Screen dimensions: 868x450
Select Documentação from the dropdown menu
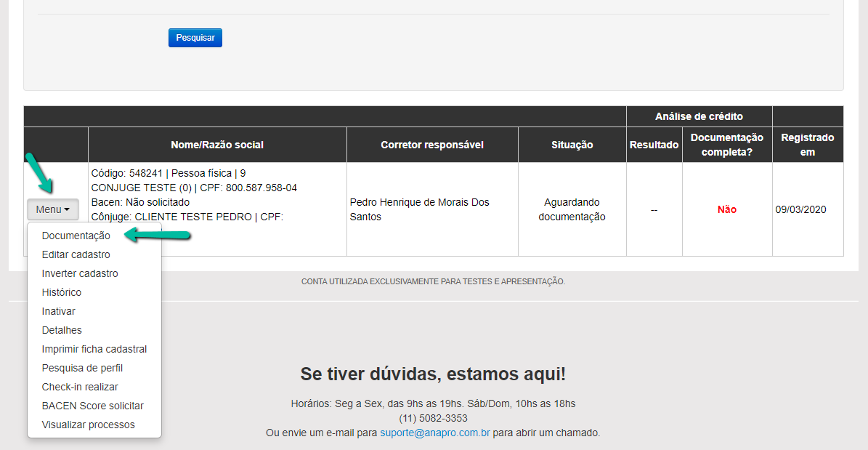76,236
